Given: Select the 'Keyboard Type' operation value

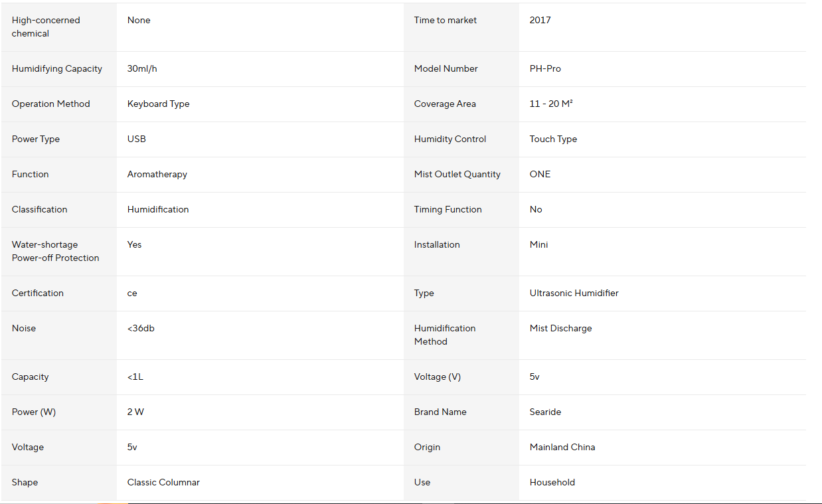Looking at the screenshot, I should click(x=158, y=104).
